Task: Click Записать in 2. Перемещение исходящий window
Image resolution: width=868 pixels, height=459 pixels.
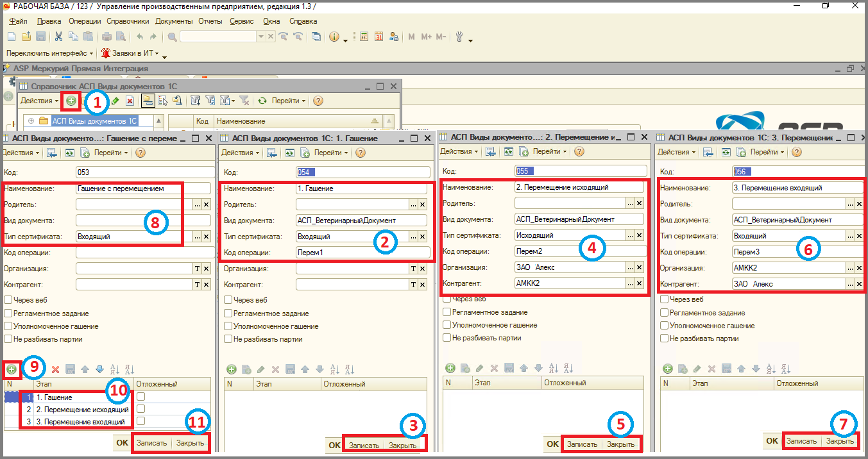Action: pos(583,444)
